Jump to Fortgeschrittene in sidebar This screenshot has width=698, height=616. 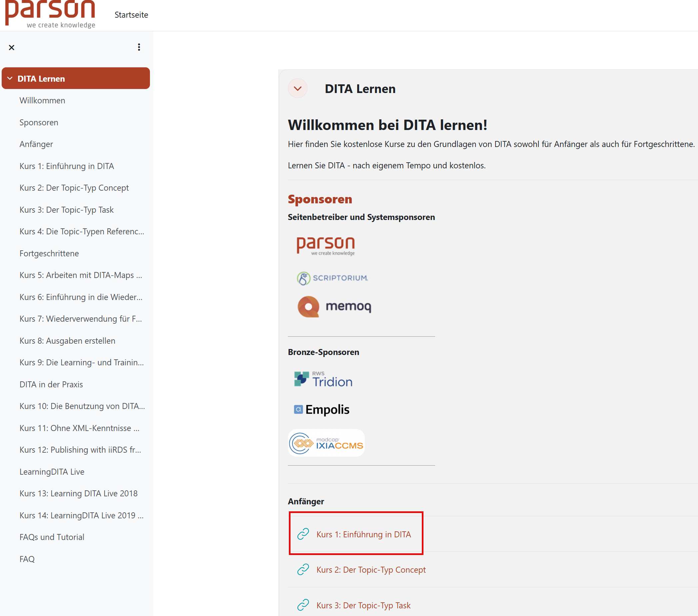click(49, 254)
